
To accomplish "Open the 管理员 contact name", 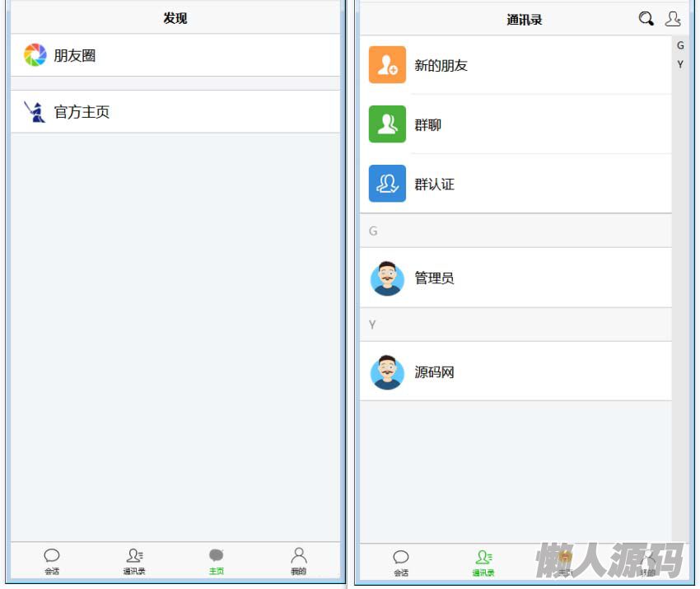I will [434, 278].
